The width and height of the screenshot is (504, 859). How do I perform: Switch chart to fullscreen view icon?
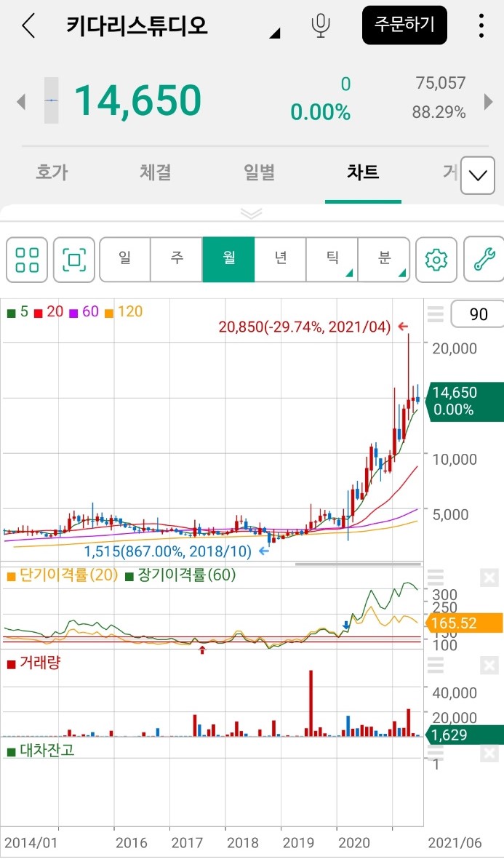click(74, 260)
